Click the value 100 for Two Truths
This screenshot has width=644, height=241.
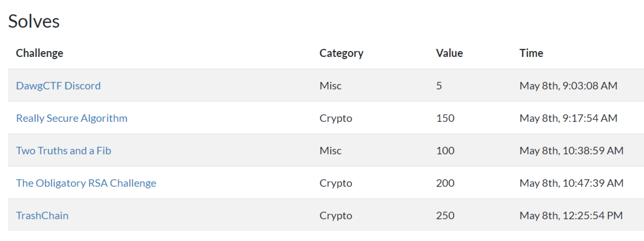[x=445, y=151]
